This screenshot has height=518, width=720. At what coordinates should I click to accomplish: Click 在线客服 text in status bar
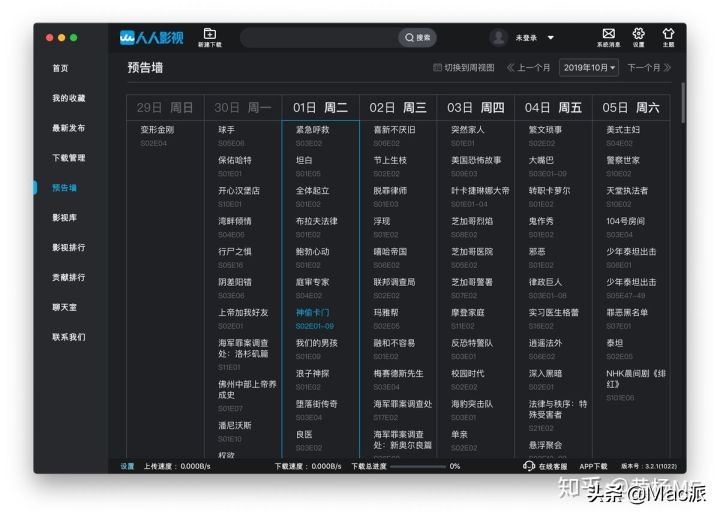(553, 466)
